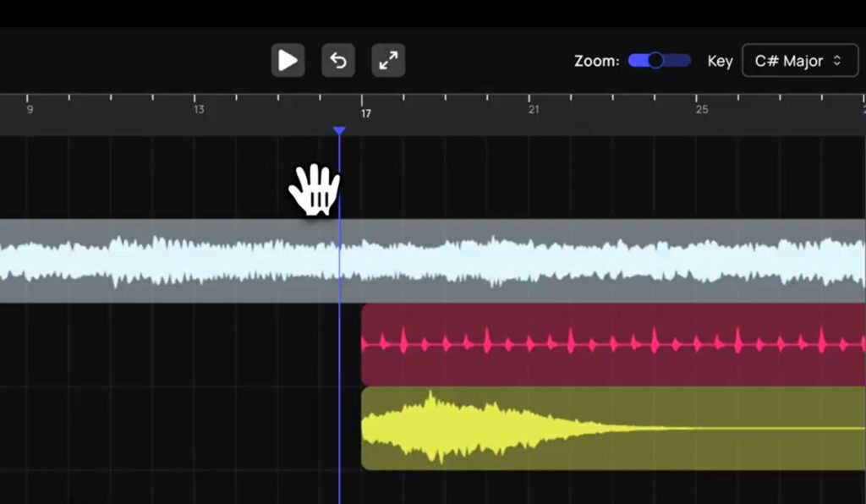This screenshot has width=866, height=504.
Task: Click the bar 13 mark on the ruler
Action: click(x=199, y=109)
